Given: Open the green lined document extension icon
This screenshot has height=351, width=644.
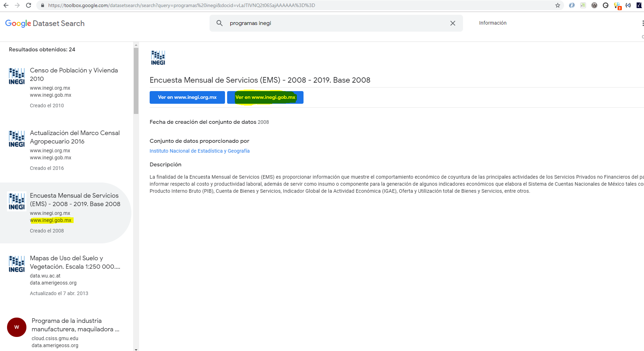Looking at the screenshot, I should point(583,5).
